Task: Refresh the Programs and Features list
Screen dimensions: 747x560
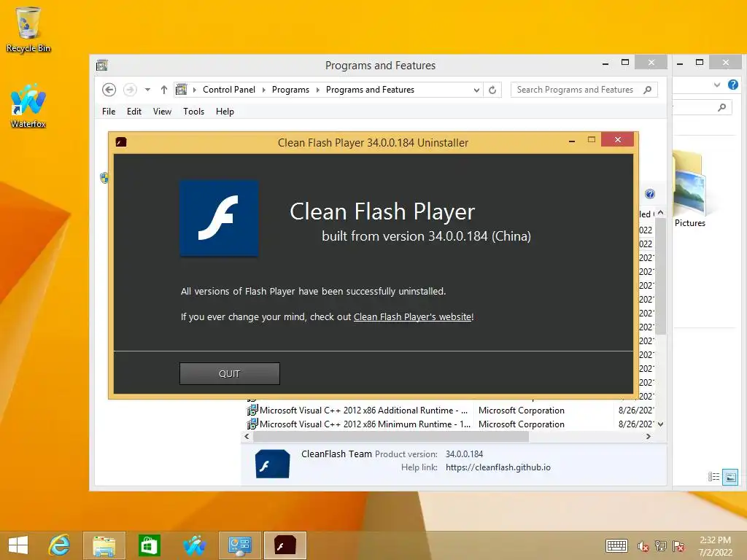Action: 492,90
